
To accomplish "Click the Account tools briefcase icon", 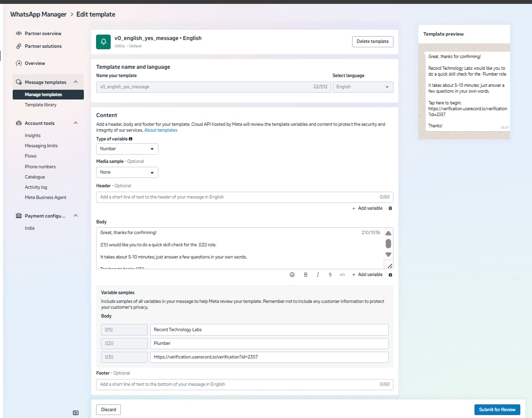I will coord(19,123).
